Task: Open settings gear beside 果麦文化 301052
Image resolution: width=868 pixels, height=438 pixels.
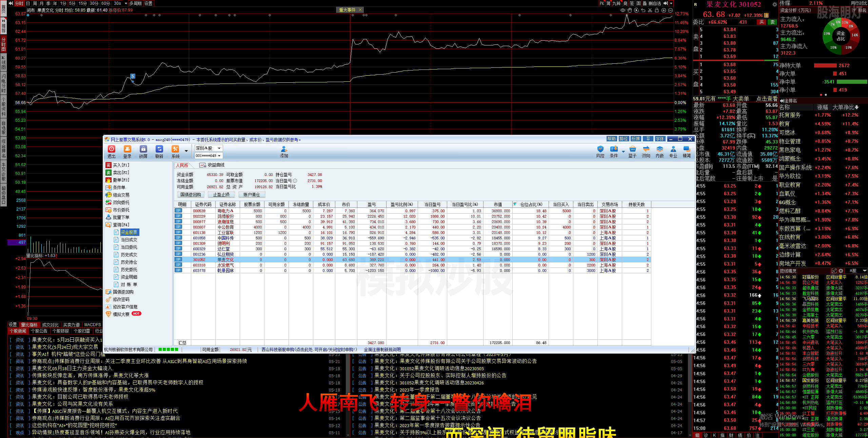Action: [x=774, y=4]
